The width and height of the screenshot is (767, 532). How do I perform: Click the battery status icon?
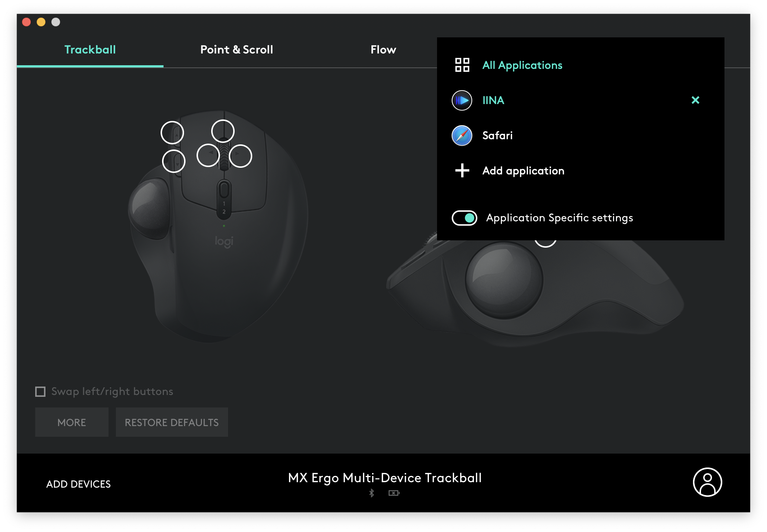click(x=394, y=493)
